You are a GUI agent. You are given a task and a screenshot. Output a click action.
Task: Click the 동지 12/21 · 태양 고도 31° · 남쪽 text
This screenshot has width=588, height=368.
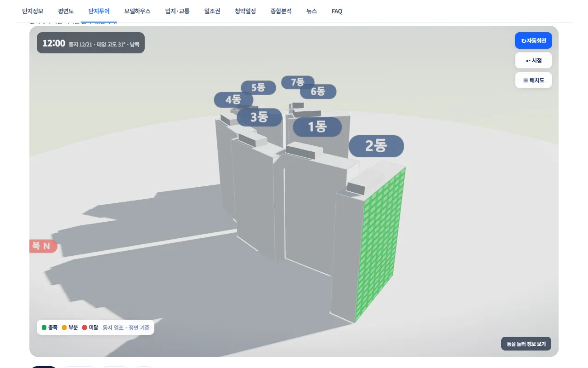(104, 45)
